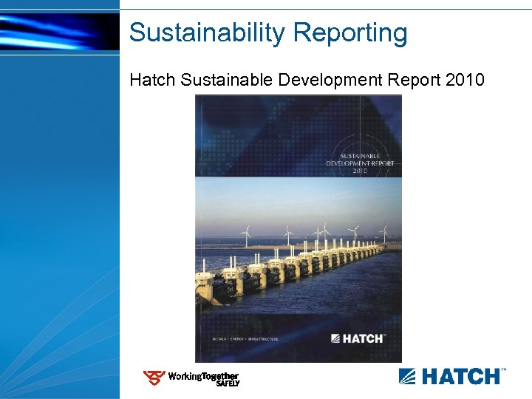Click the "Sustainable Development Report 2010" cover text
This screenshot has height=399, width=532.
click(x=360, y=163)
